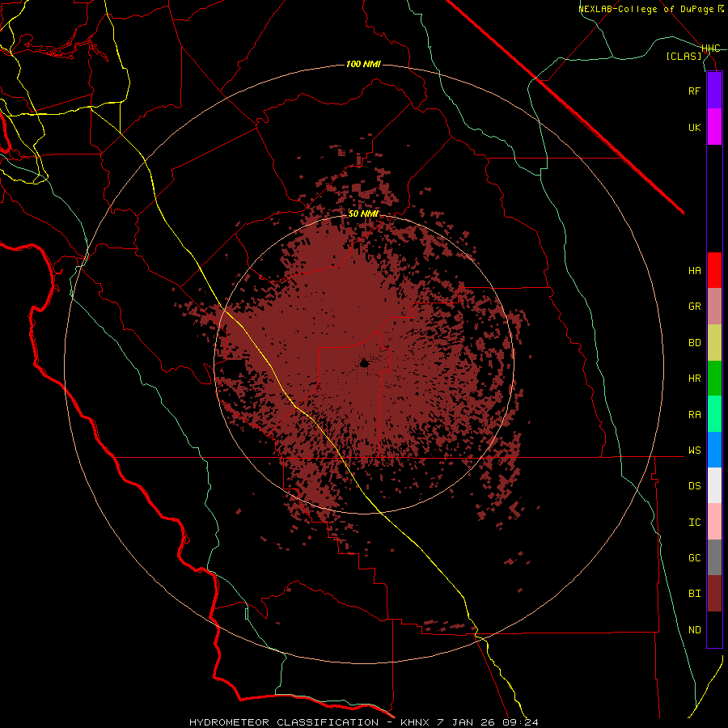Click the [CLAS] legend header
Image resolution: width=728 pixels, height=728 pixels.
pos(684,56)
